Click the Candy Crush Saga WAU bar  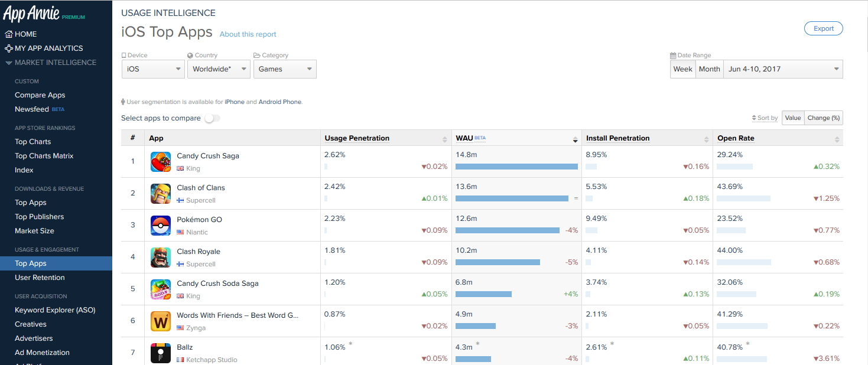(x=516, y=167)
